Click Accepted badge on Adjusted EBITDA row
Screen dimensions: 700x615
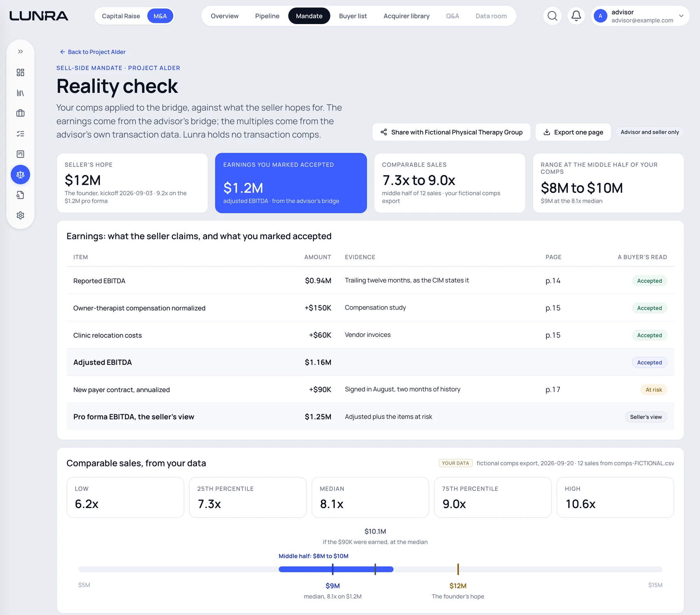[649, 363]
